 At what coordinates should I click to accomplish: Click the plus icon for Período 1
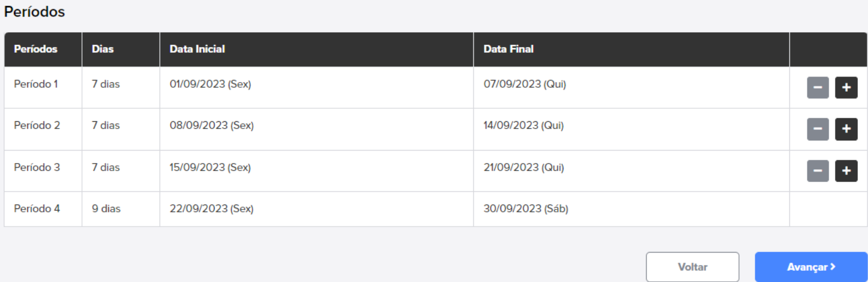click(846, 88)
